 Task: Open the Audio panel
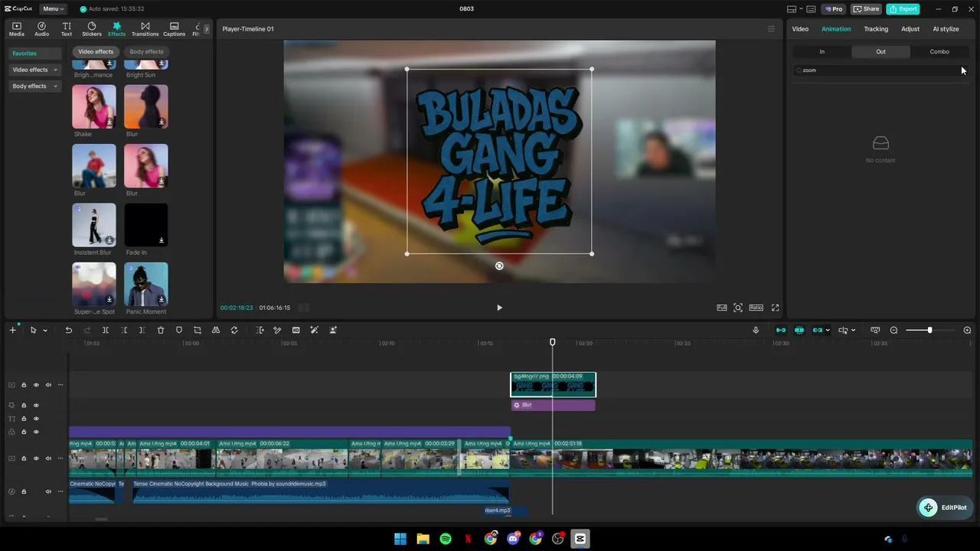tap(41, 29)
